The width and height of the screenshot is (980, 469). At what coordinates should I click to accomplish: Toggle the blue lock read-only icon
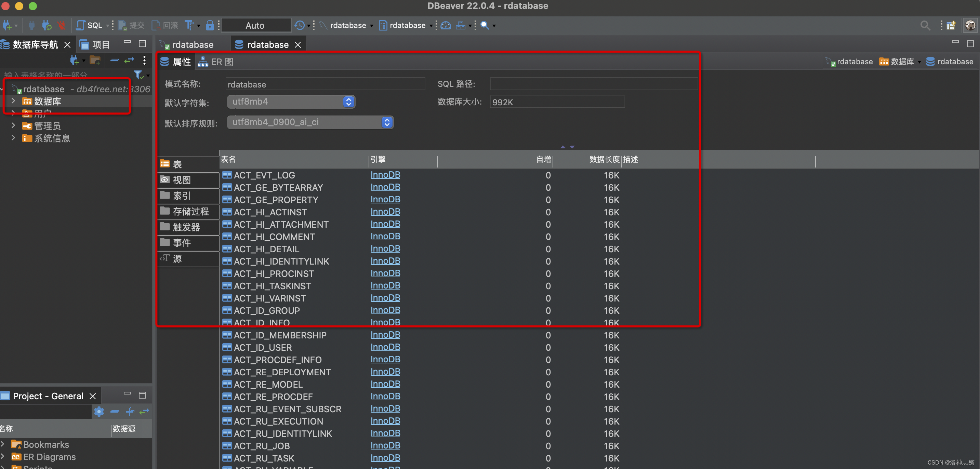tap(210, 26)
